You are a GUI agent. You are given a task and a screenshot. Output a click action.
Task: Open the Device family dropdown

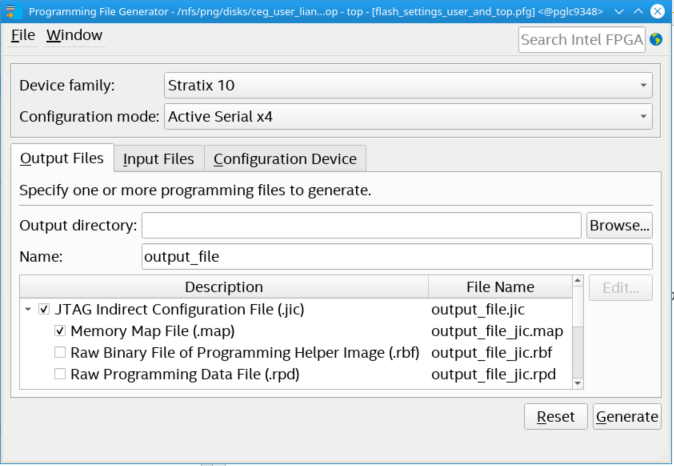coord(407,85)
